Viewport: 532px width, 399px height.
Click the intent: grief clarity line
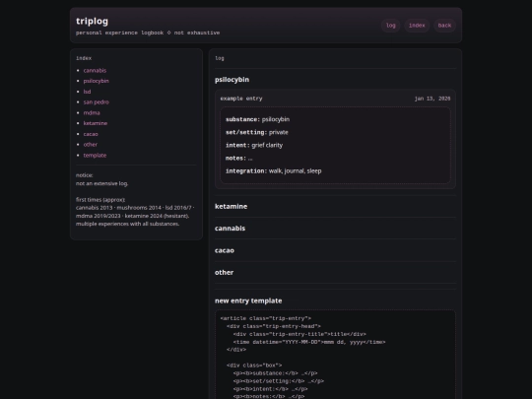(x=254, y=145)
